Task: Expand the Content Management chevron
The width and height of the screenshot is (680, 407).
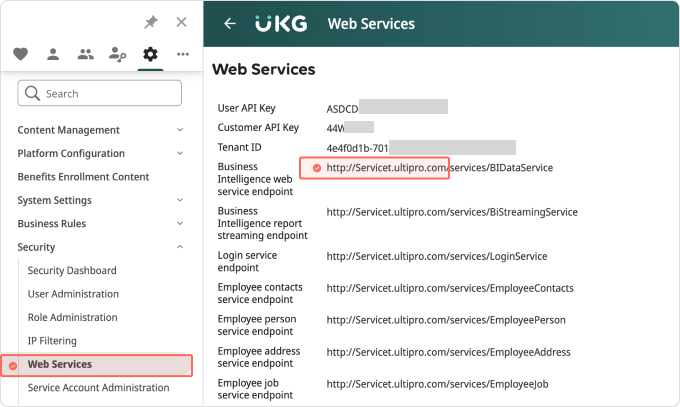Action: [180, 130]
